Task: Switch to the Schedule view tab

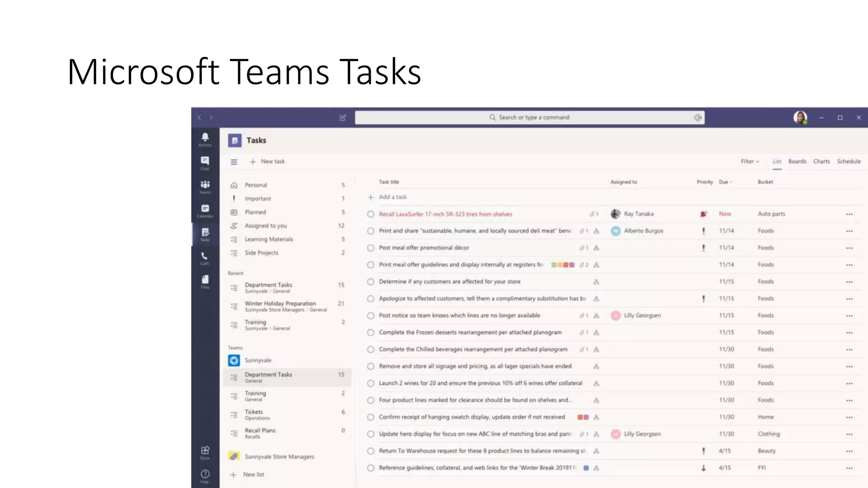Action: (x=849, y=161)
